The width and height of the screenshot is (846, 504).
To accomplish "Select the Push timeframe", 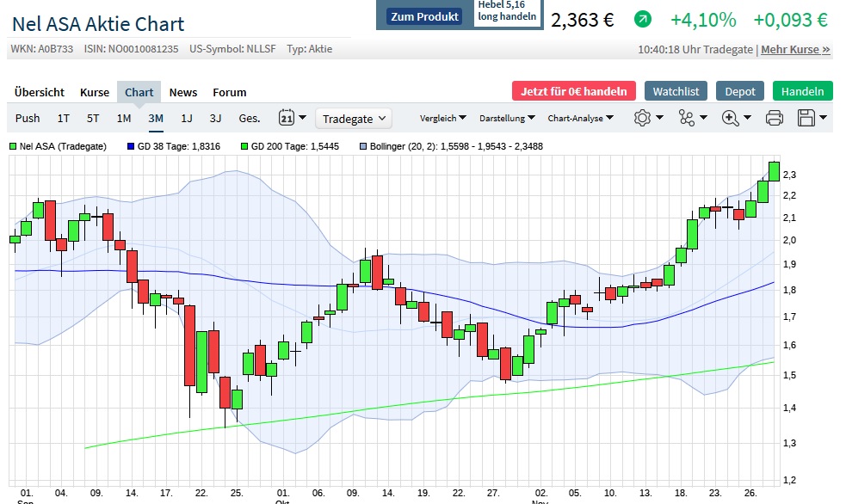I will (28, 118).
